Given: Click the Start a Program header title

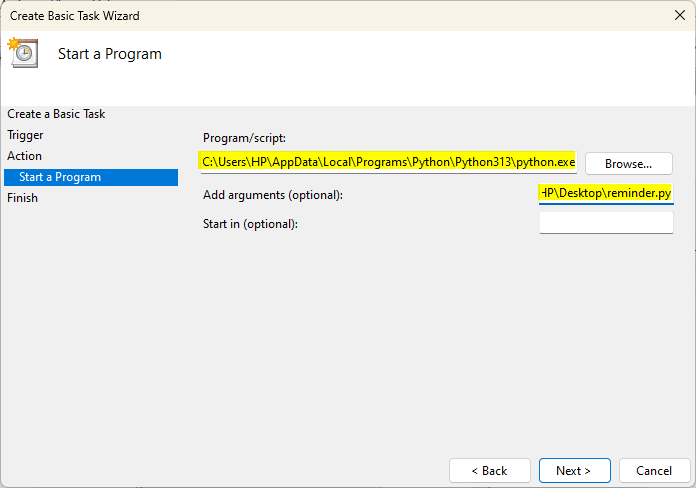Looking at the screenshot, I should tap(110, 54).
